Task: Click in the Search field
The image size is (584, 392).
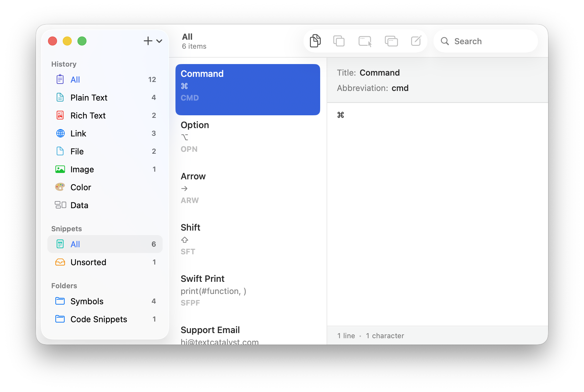Action: coord(490,41)
